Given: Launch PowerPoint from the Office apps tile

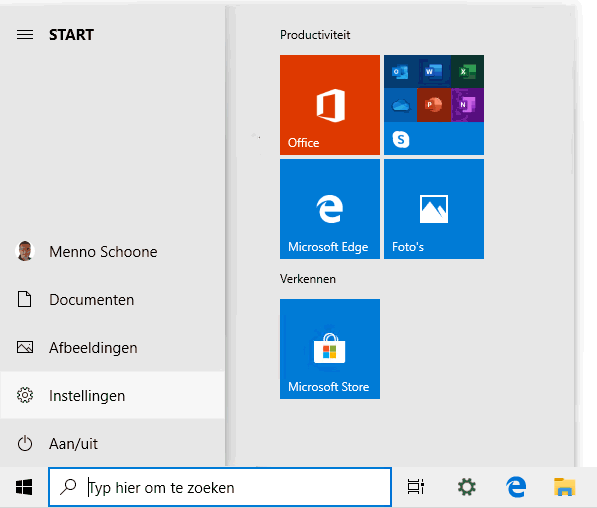Looking at the screenshot, I should click(x=434, y=105).
